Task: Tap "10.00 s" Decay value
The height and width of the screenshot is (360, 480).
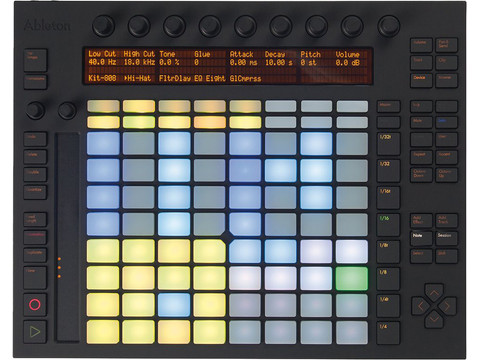Action: [x=279, y=62]
